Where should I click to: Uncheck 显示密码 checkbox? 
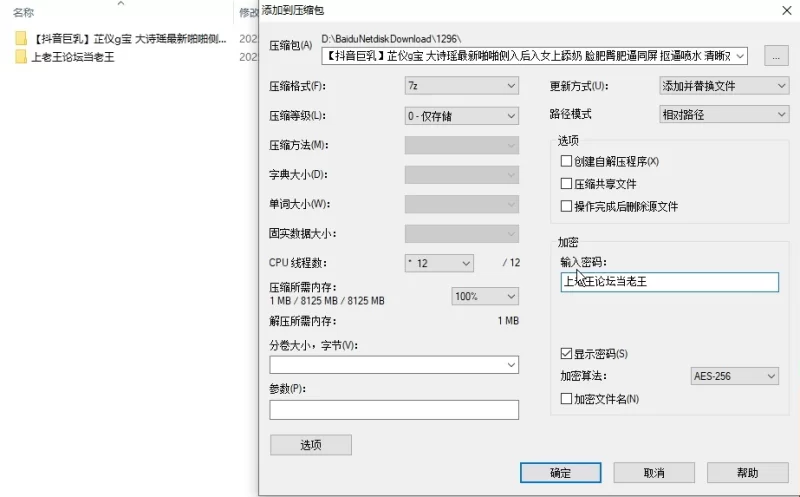[566, 353]
